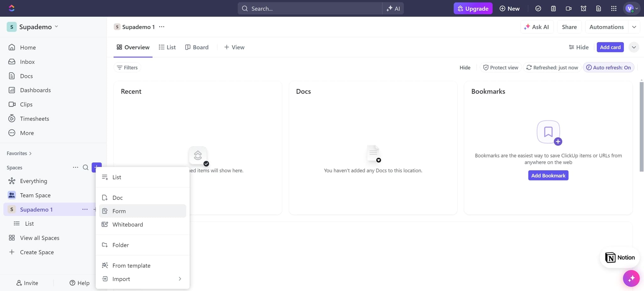The image size is (644, 291).
Task: Open the search icon next to Spaces
Action: pyautogui.click(x=85, y=167)
